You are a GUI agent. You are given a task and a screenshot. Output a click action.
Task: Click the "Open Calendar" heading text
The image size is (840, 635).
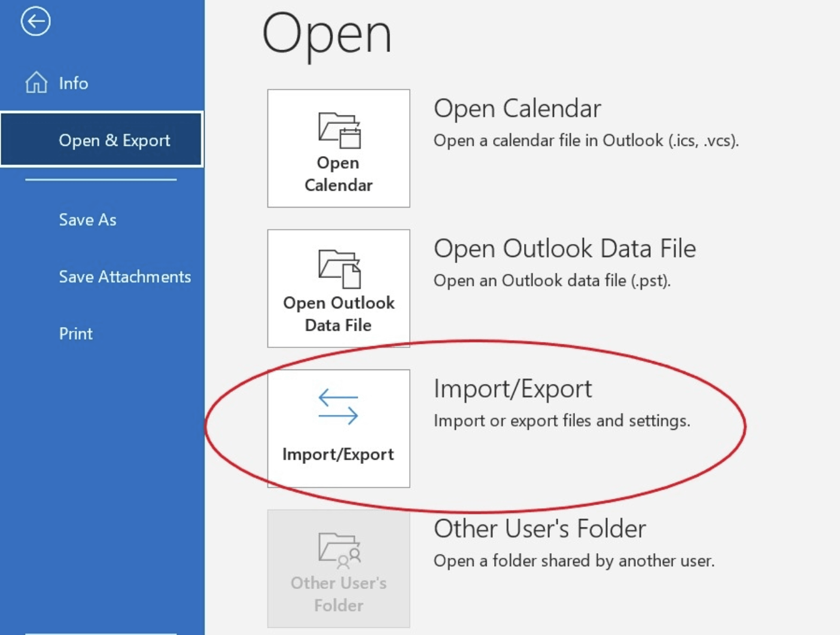pyautogui.click(x=517, y=109)
